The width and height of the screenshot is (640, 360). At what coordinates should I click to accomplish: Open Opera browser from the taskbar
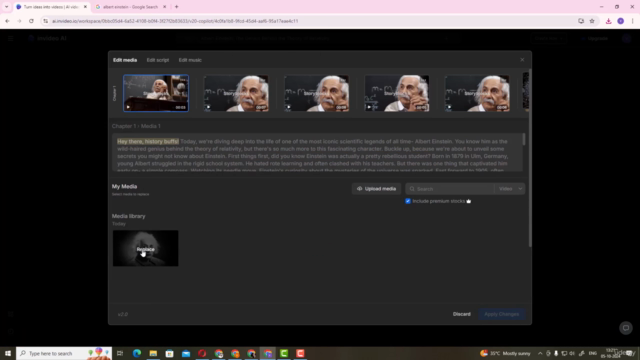[x=202, y=353]
